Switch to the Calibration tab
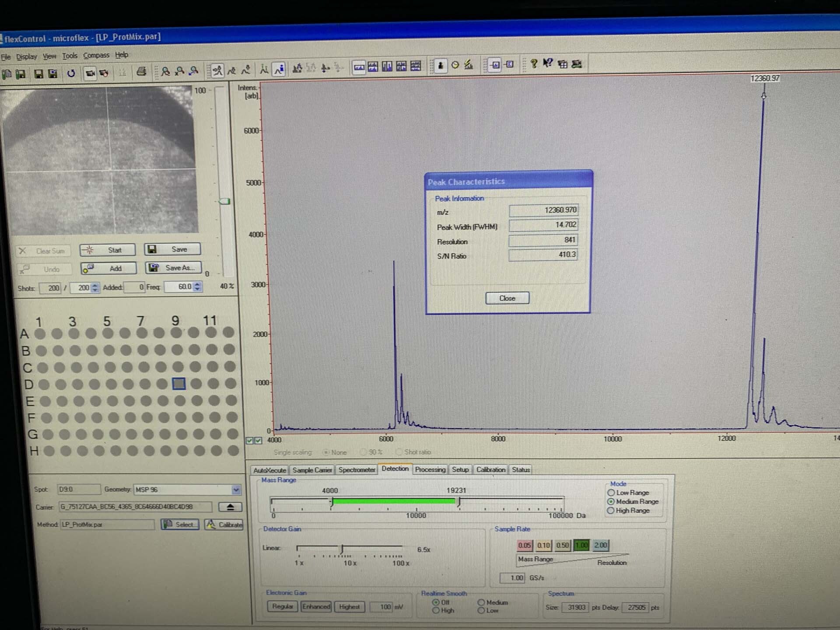Viewport: 840px width, 630px height. (x=490, y=469)
